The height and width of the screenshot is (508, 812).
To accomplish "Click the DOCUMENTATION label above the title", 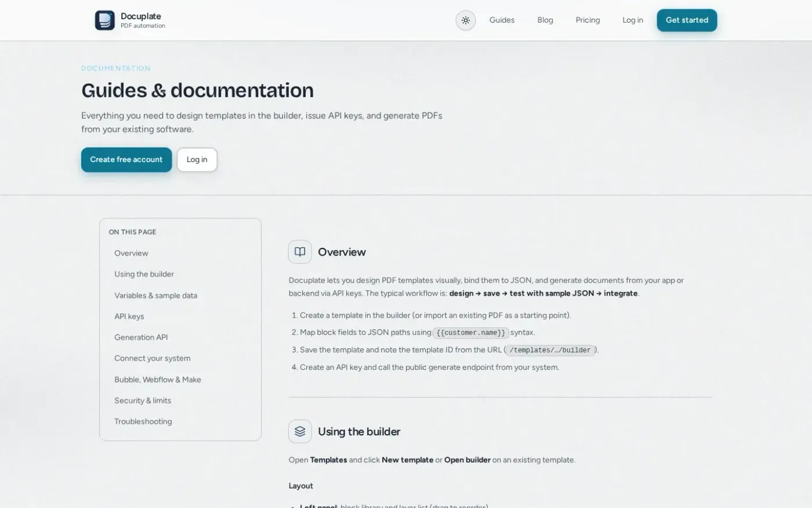I will tap(116, 69).
